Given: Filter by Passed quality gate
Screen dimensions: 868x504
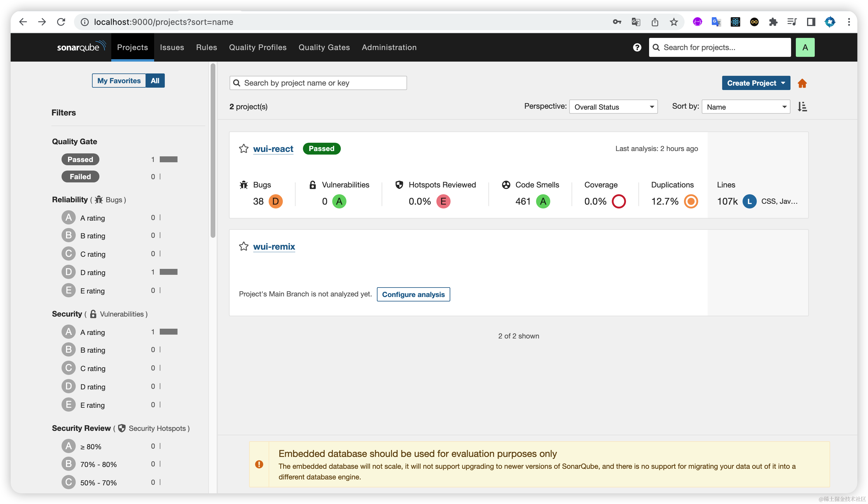Looking at the screenshot, I should (x=80, y=159).
